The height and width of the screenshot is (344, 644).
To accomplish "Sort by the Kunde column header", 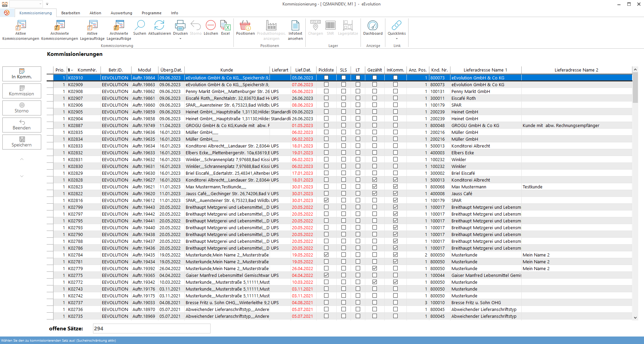I will (x=227, y=70).
